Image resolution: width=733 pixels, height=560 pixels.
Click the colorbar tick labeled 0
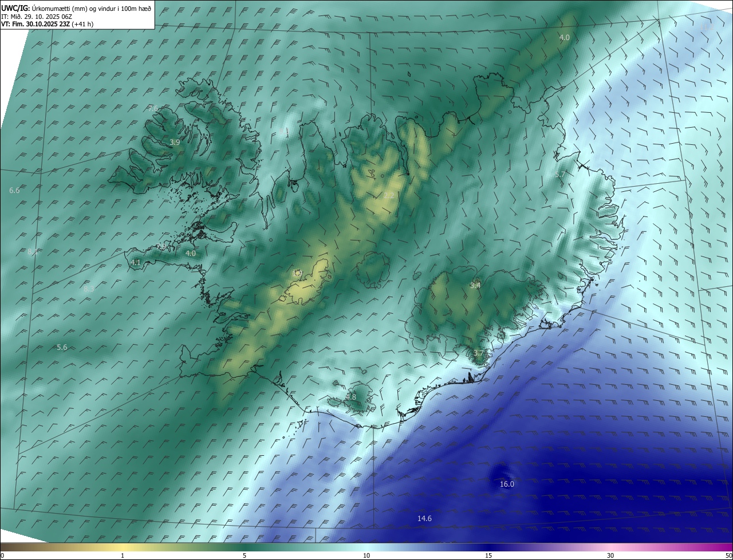click(x=2, y=555)
